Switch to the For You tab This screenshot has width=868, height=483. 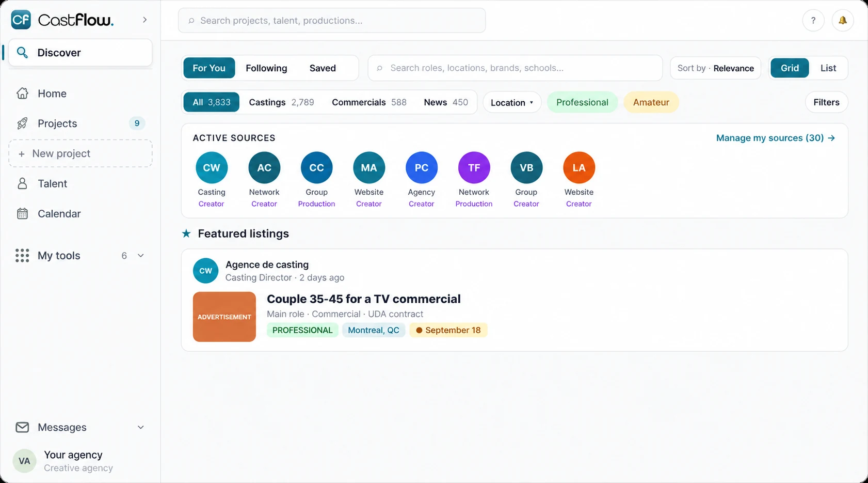click(x=209, y=68)
